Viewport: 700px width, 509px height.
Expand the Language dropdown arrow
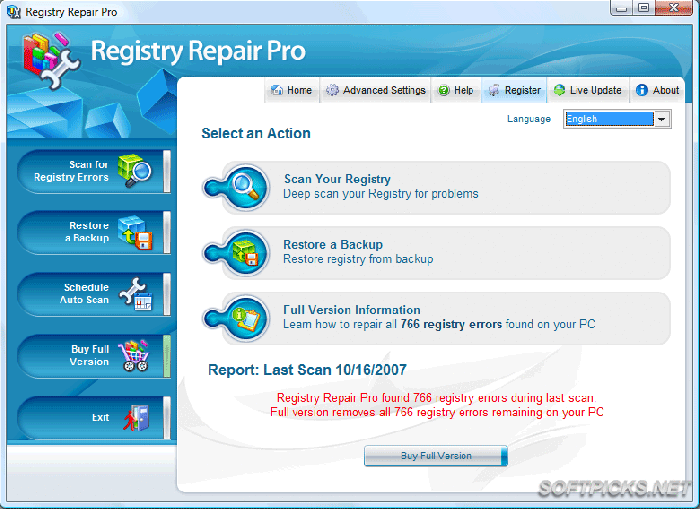pyautogui.click(x=662, y=119)
